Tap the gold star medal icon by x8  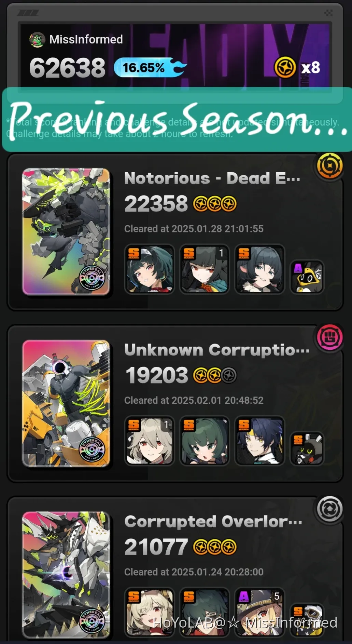pos(285,67)
